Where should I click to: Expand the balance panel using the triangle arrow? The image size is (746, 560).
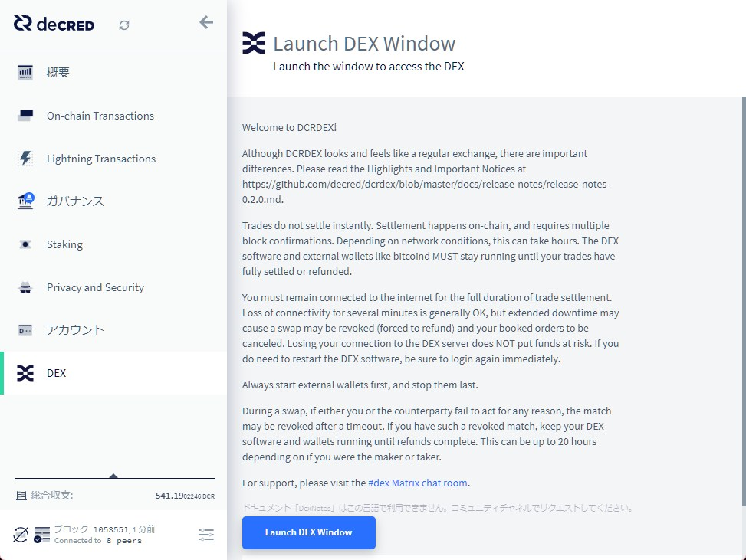pyautogui.click(x=113, y=476)
